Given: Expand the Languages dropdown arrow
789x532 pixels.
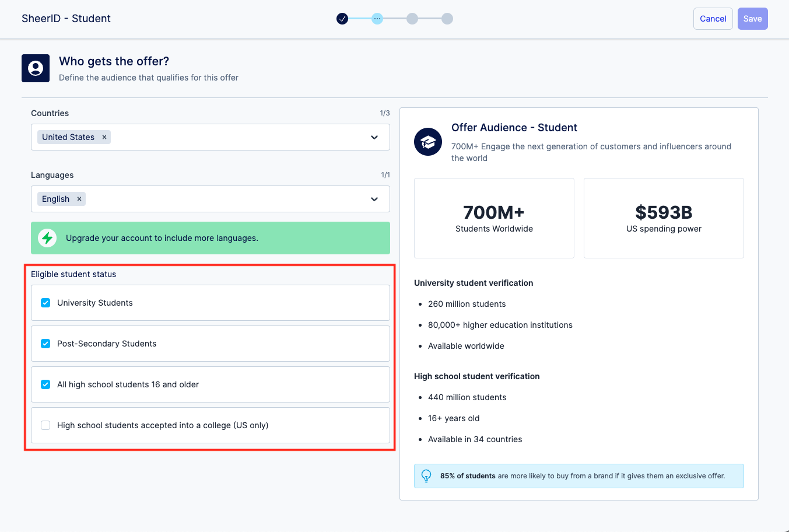Looking at the screenshot, I should click(x=374, y=199).
